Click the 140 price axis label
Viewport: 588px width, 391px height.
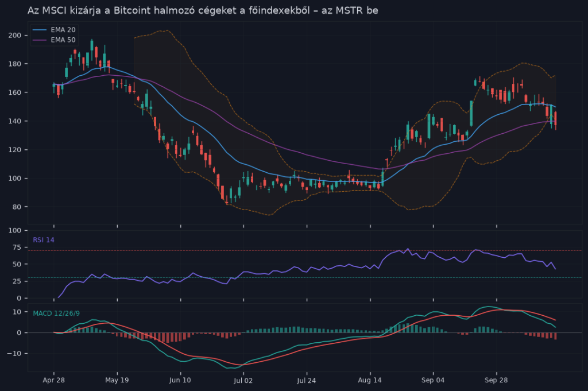pyautogui.click(x=15, y=121)
